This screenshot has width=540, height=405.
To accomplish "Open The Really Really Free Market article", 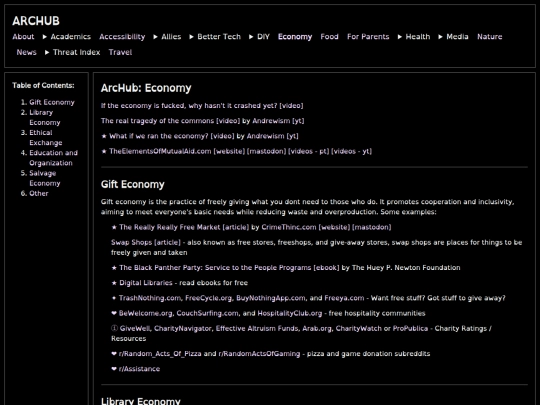I will 184,227.
